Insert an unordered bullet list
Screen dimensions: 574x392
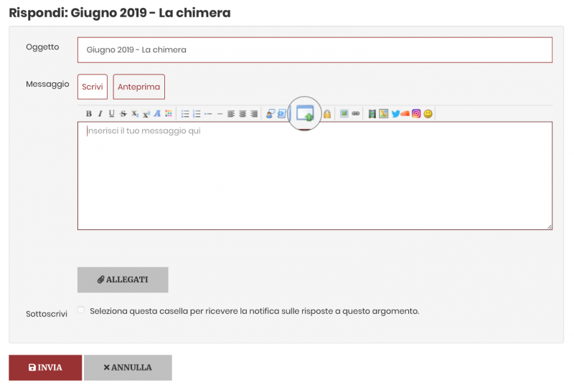[x=185, y=114]
